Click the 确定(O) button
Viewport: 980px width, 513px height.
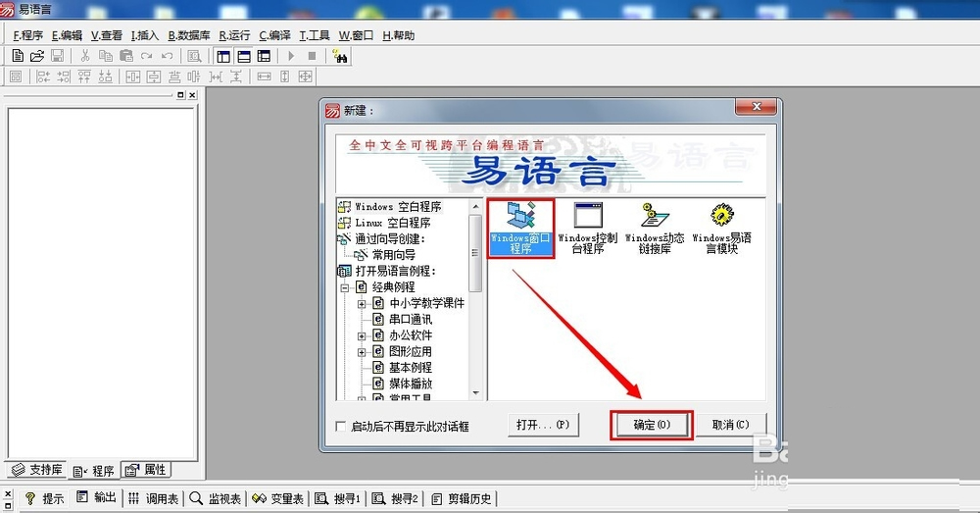pos(652,426)
